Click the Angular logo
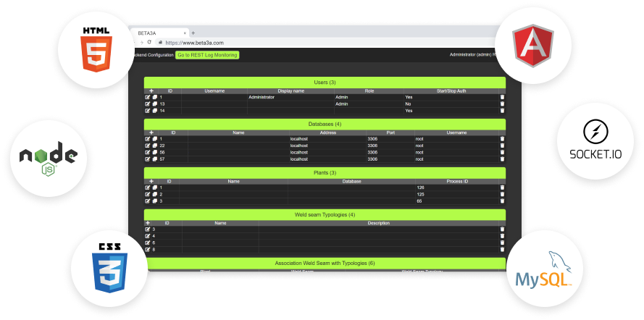Screen dimensions: 644x320 click(x=533, y=45)
